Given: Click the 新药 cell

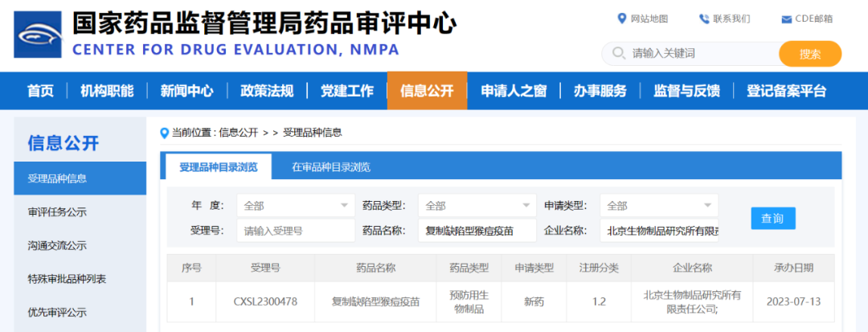Looking at the screenshot, I should [x=534, y=302].
